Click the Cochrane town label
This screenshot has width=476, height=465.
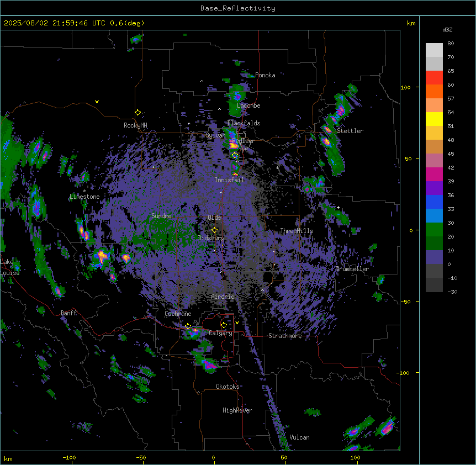pos(178,314)
